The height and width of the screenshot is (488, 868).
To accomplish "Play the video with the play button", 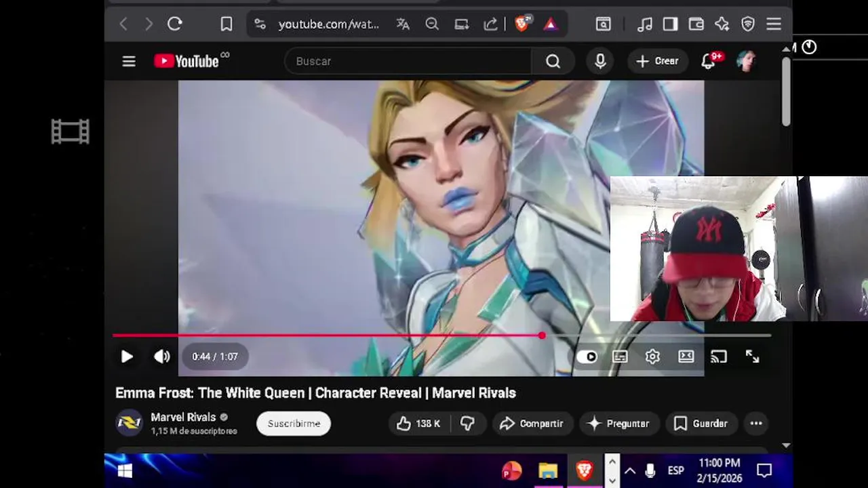I will point(127,357).
